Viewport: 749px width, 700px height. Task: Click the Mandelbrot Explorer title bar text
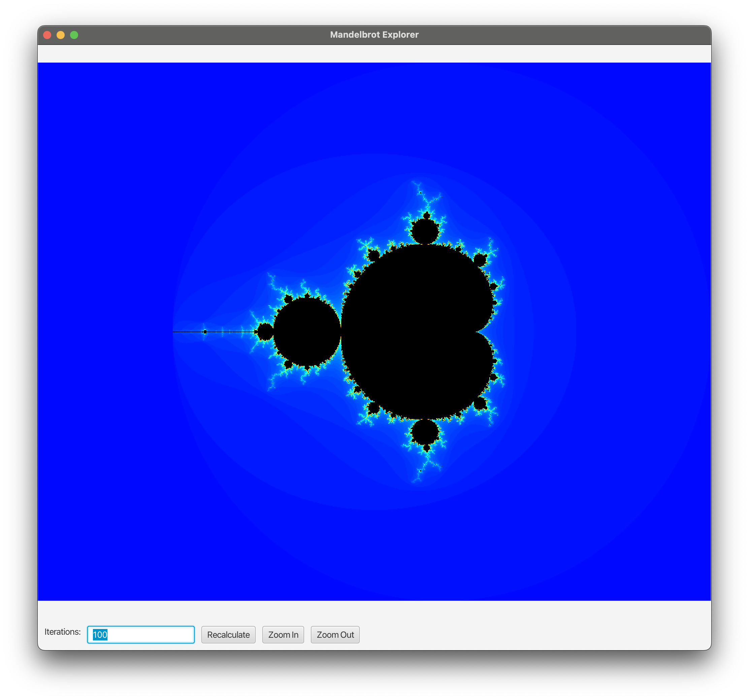(374, 35)
